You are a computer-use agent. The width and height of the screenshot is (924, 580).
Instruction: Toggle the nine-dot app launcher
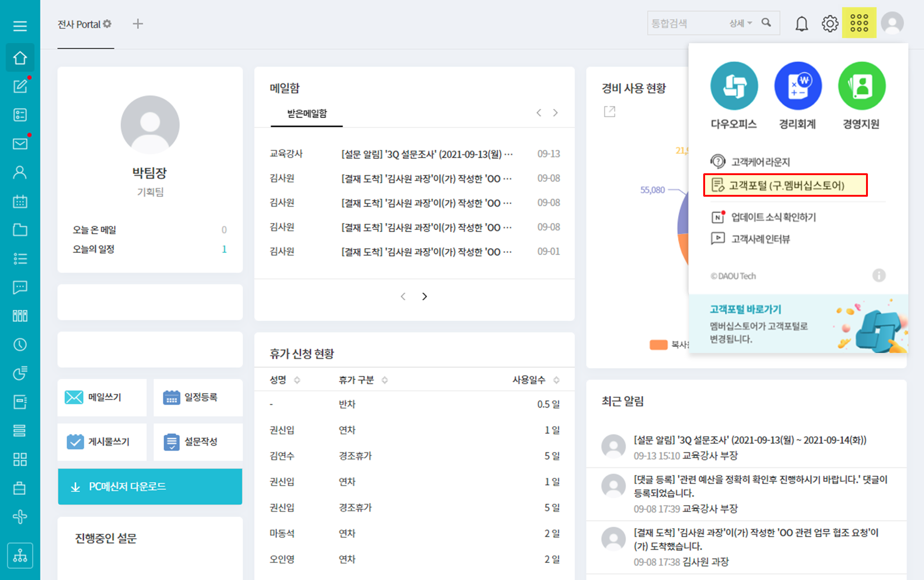coord(859,23)
